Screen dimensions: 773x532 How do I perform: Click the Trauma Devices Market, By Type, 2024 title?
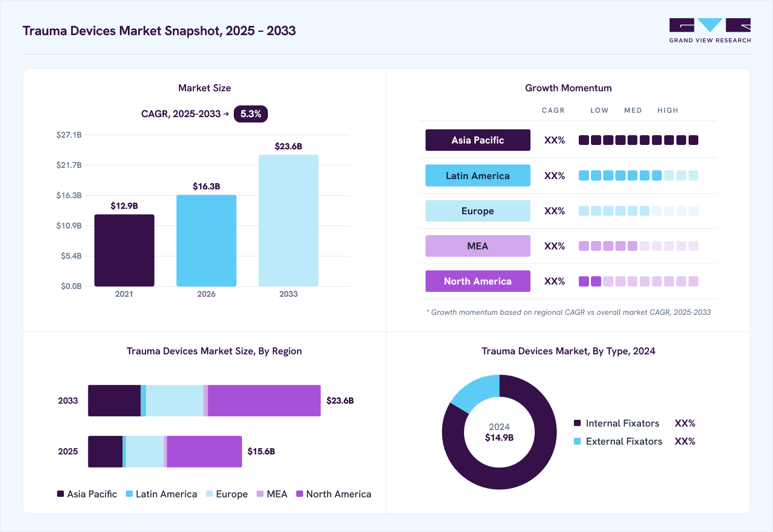point(569,351)
